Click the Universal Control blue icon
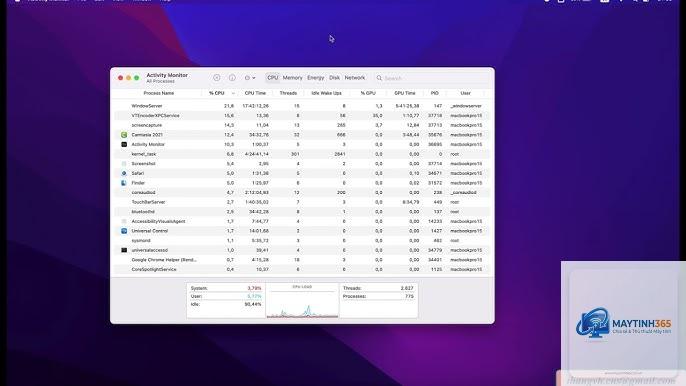Viewport: 686px width, 386px height. 124,231
